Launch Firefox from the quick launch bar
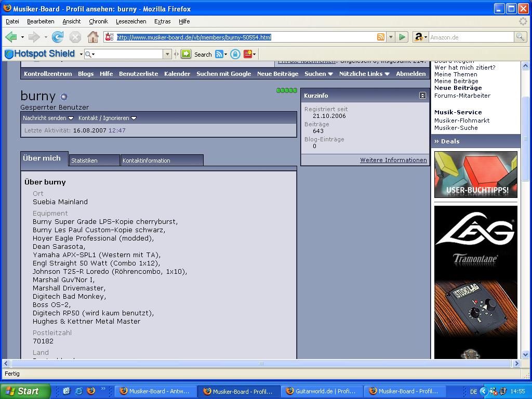 coord(91,391)
